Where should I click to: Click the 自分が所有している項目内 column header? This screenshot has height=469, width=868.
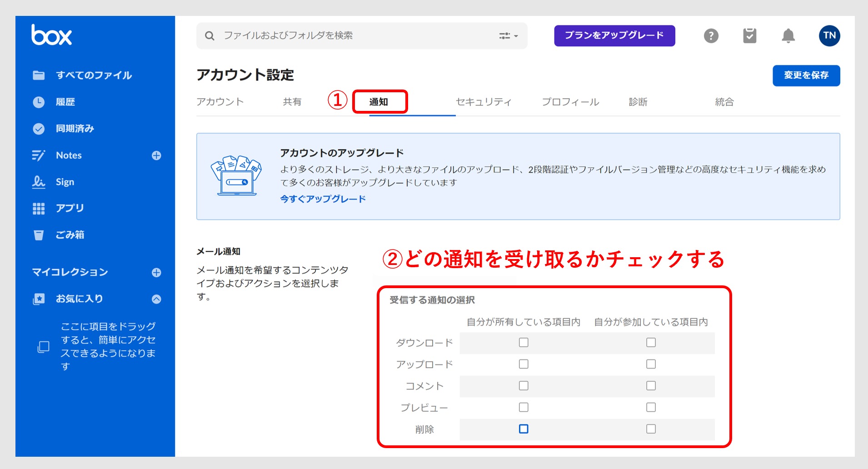524,322
